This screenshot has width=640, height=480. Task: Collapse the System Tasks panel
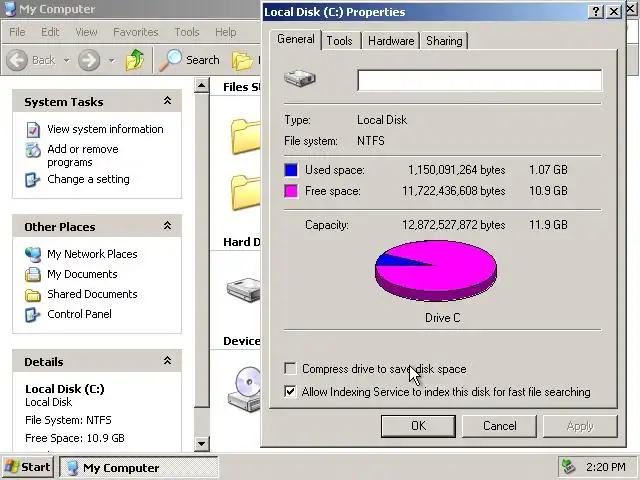point(167,100)
